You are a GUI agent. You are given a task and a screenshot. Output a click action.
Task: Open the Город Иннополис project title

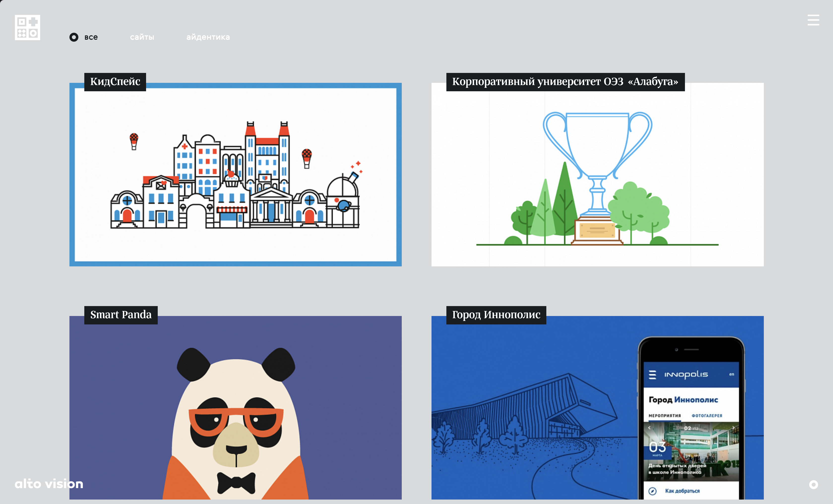click(x=496, y=315)
